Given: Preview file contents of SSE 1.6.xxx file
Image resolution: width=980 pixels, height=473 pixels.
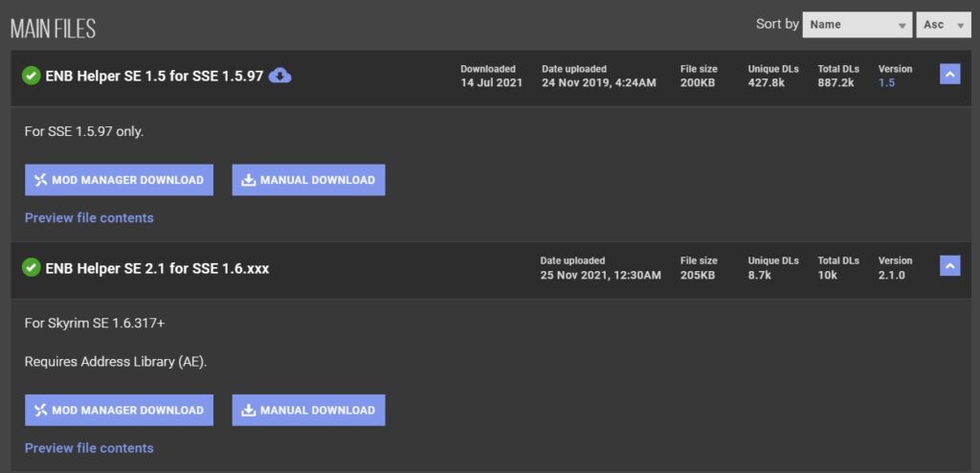Looking at the screenshot, I should click(89, 448).
